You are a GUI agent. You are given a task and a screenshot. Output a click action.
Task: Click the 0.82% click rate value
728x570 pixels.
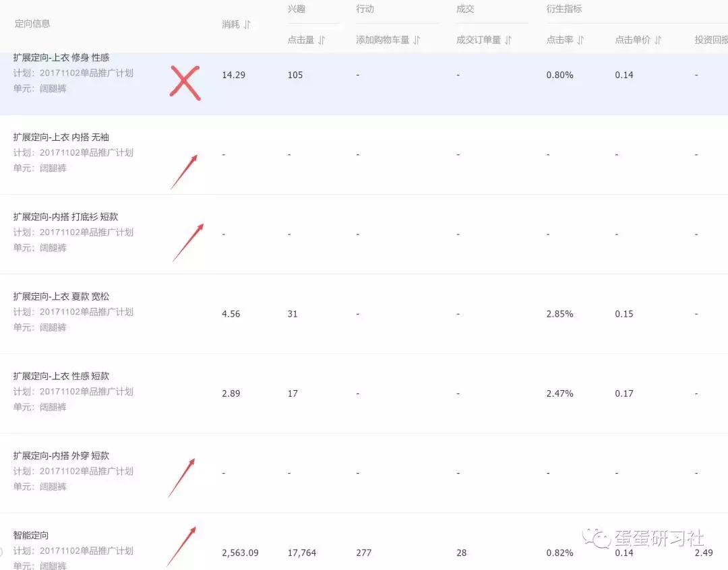click(x=559, y=552)
